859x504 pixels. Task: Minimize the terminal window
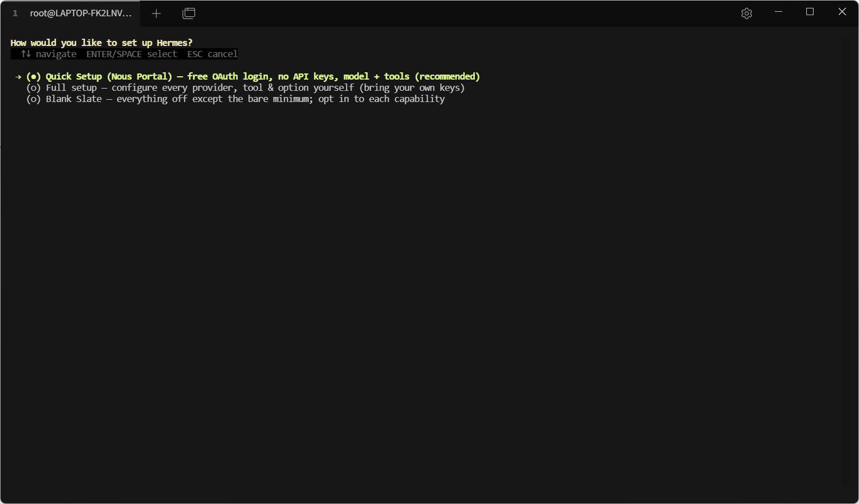[x=778, y=12]
